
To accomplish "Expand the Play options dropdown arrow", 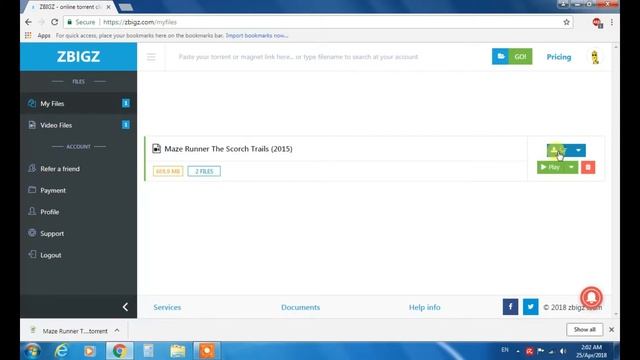I will click(x=571, y=167).
